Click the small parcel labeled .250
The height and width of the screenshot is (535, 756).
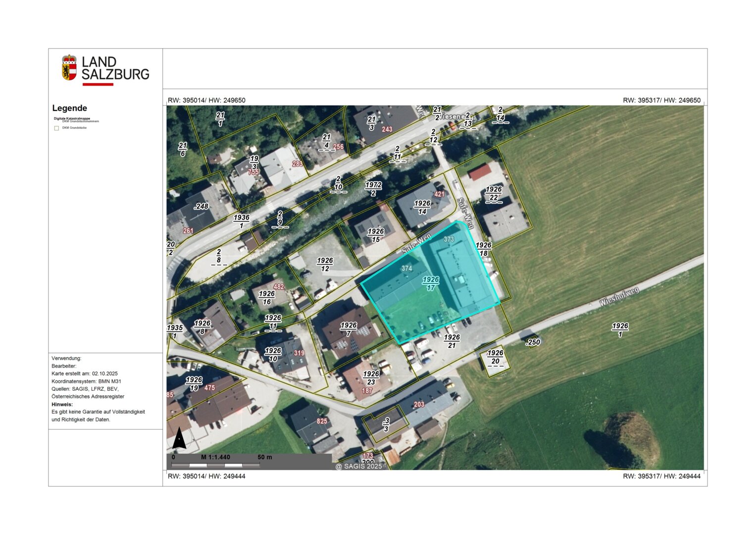coord(533,342)
